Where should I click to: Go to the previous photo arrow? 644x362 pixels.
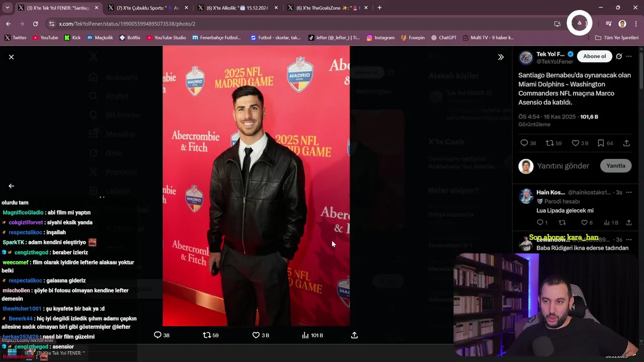point(11,186)
